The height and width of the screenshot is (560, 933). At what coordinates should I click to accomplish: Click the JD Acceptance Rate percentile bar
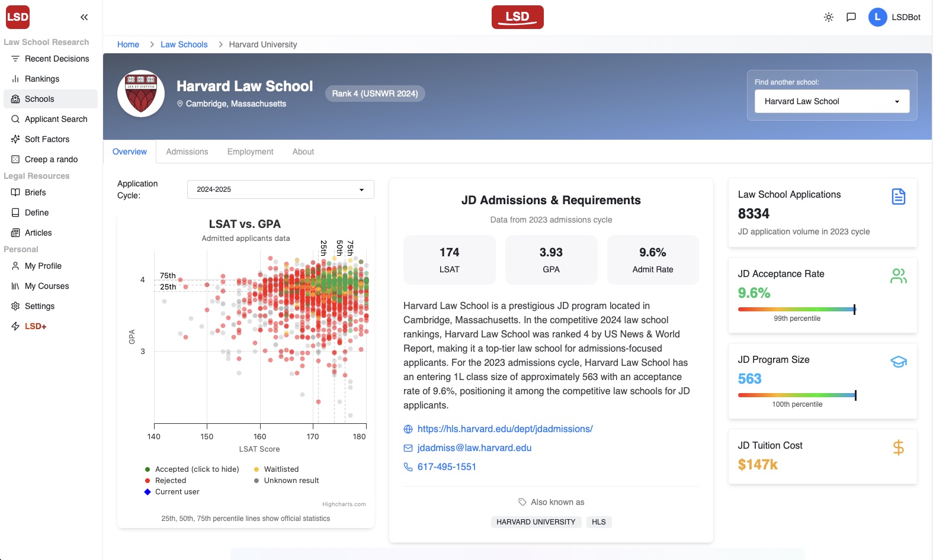pos(797,309)
